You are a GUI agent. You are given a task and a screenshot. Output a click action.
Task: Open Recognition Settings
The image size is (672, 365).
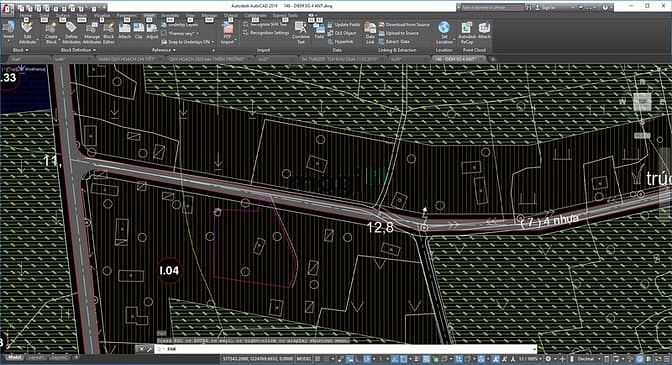point(266,33)
